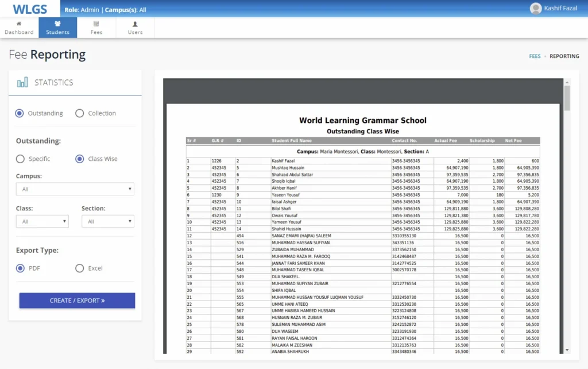Click the Statistics bar chart icon

pyautogui.click(x=22, y=83)
